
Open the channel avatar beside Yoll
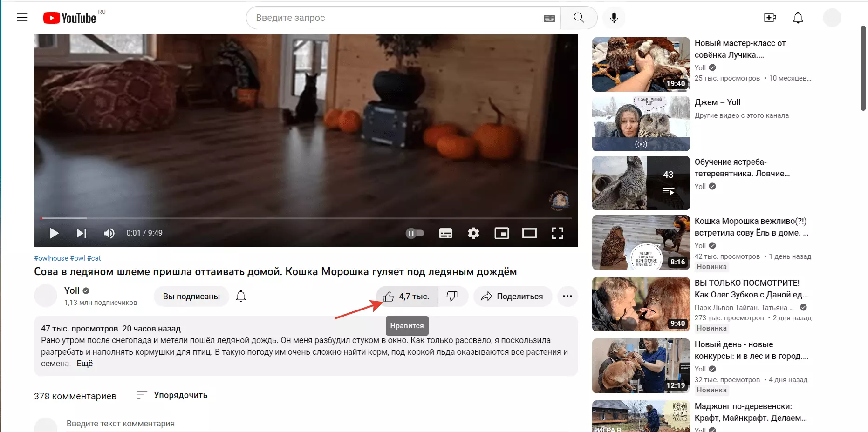click(46, 296)
